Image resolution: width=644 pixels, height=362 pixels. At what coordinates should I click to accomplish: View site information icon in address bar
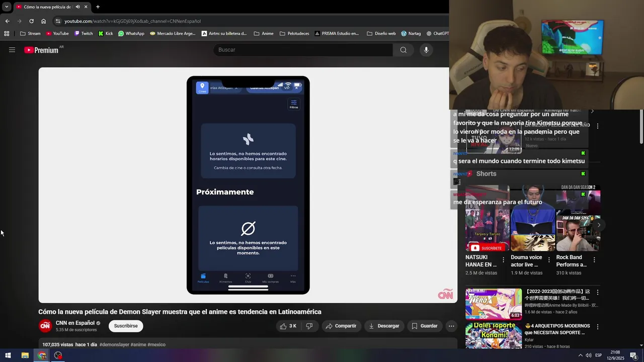58,21
